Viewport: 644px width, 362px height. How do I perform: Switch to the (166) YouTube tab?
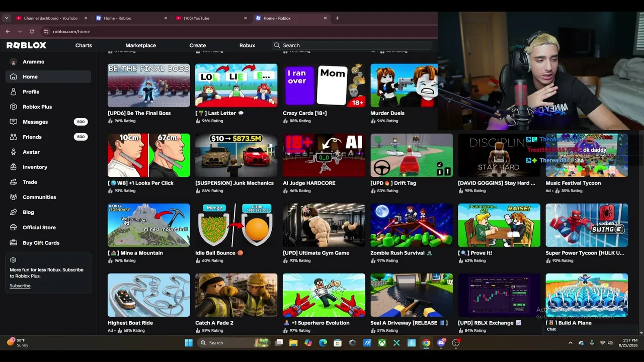click(211, 18)
